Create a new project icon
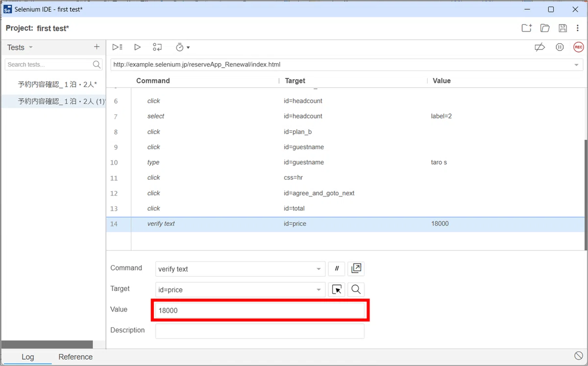The width and height of the screenshot is (588, 366). [527, 28]
